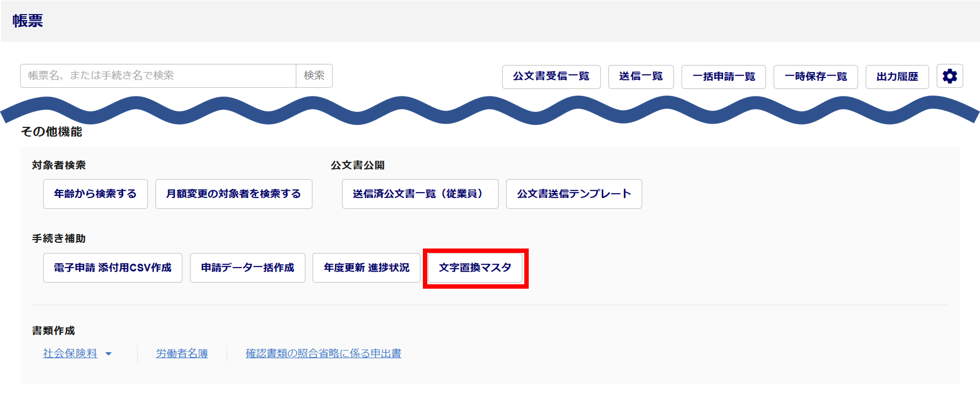
Task: View 出力履歴 output history
Action: click(897, 77)
